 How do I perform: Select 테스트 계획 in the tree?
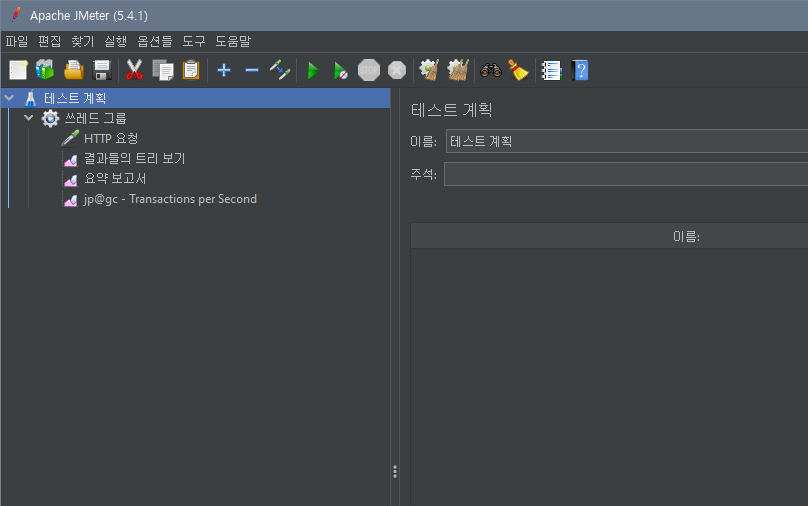tap(75, 98)
